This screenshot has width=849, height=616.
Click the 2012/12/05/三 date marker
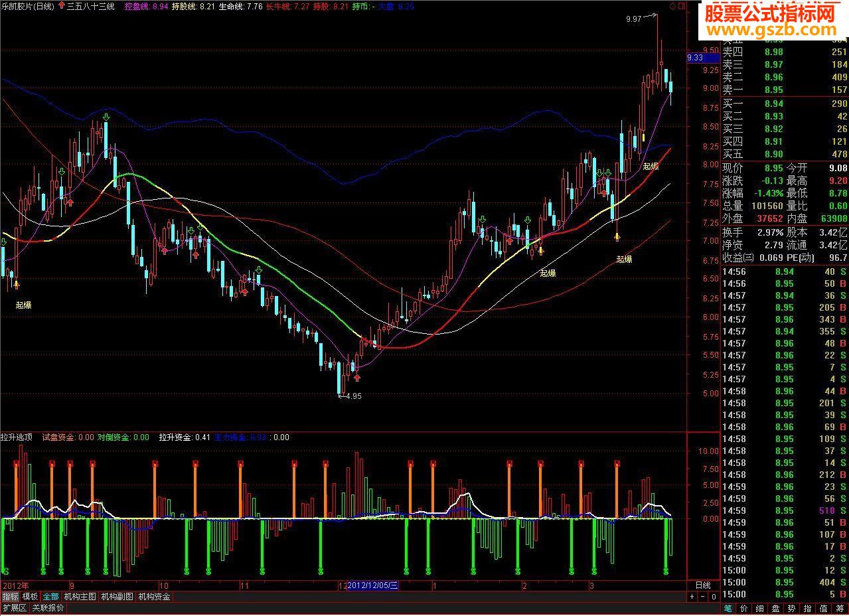pos(372,585)
